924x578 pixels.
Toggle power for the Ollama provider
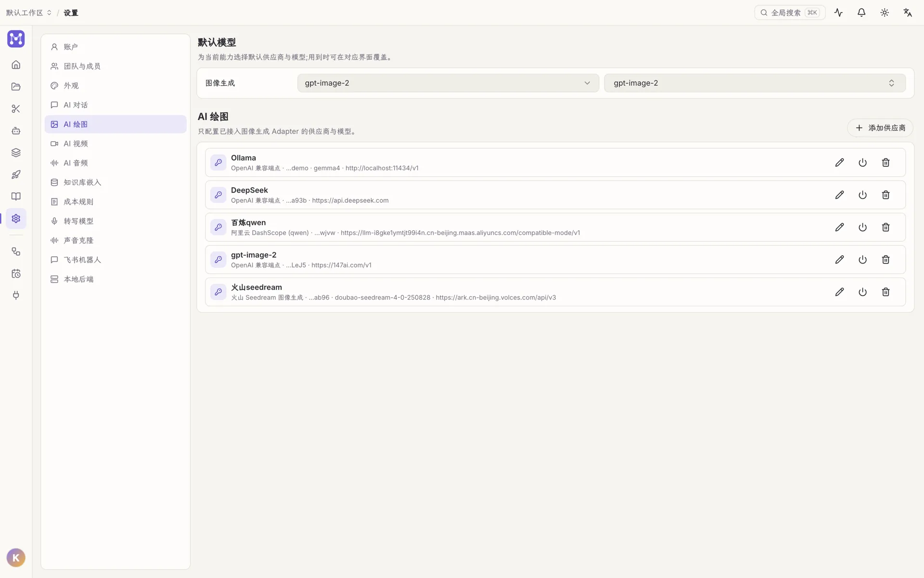[862, 163]
